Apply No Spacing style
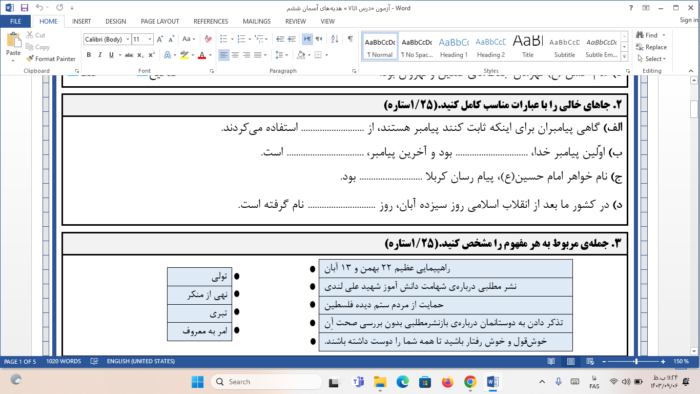 [x=417, y=46]
